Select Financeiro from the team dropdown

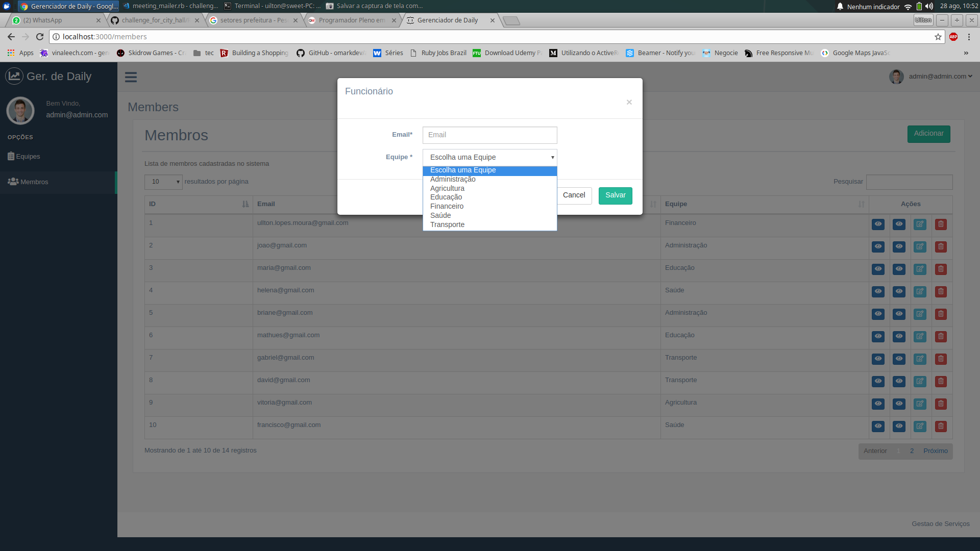tap(446, 206)
